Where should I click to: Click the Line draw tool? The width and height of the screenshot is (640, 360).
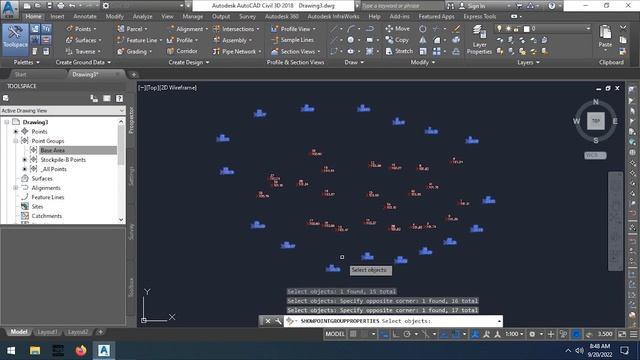click(x=334, y=29)
